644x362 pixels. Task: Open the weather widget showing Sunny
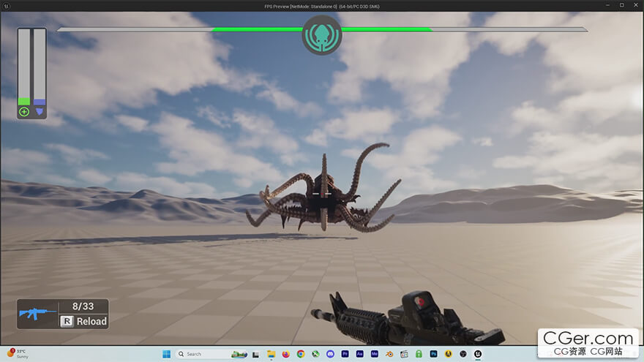click(x=18, y=354)
